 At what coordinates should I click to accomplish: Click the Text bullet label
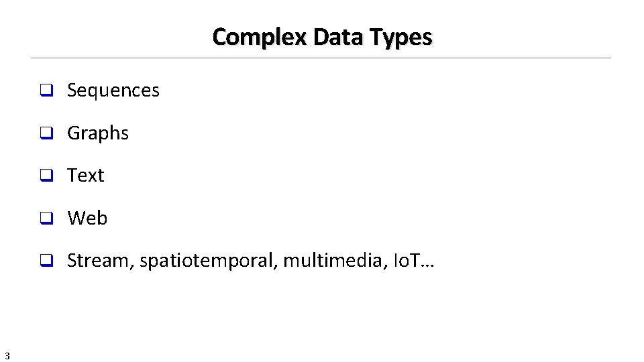pos(86,176)
